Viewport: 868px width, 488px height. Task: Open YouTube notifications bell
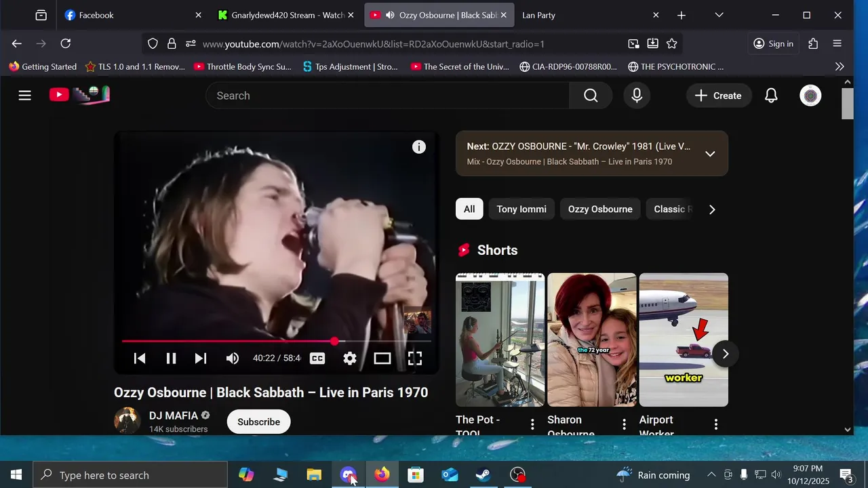pos(771,96)
